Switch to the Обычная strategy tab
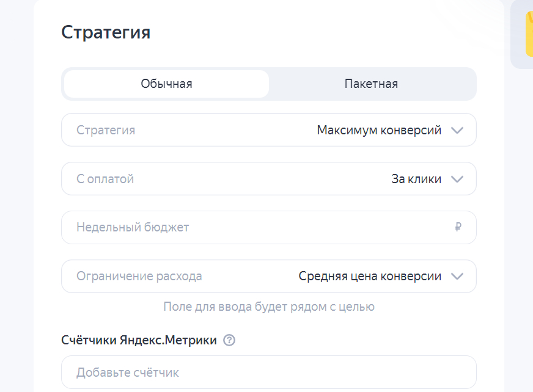Image resolution: width=533 pixels, height=392 pixels. pyautogui.click(x=166, y=84)
